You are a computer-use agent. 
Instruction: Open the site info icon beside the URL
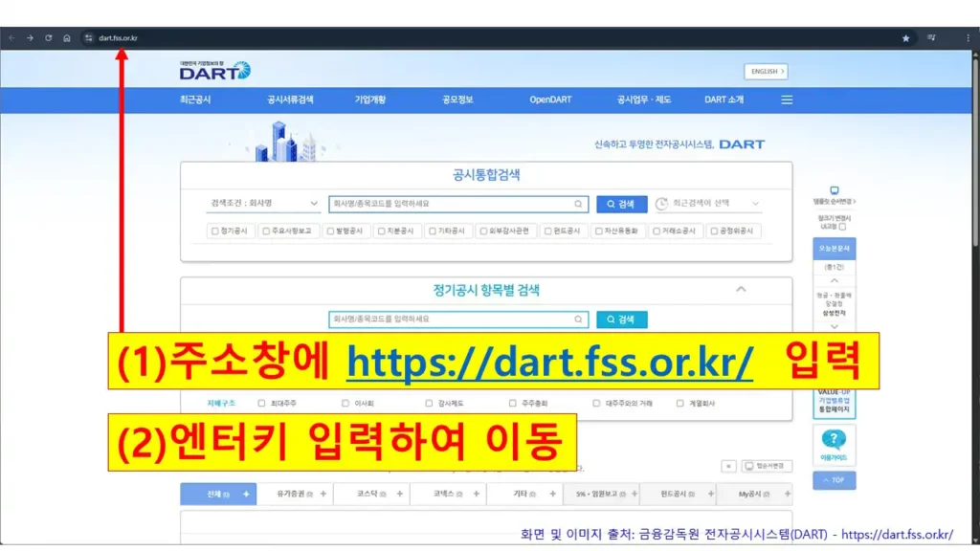pos(88,38)
